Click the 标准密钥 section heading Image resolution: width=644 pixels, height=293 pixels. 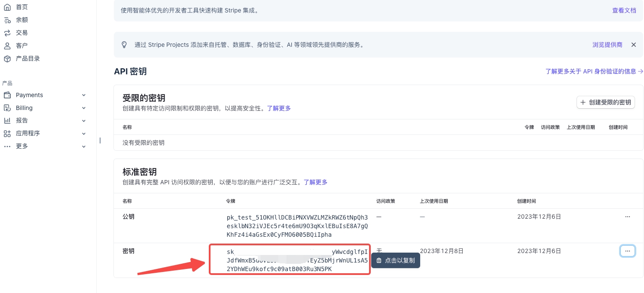[x=140, y=172]
